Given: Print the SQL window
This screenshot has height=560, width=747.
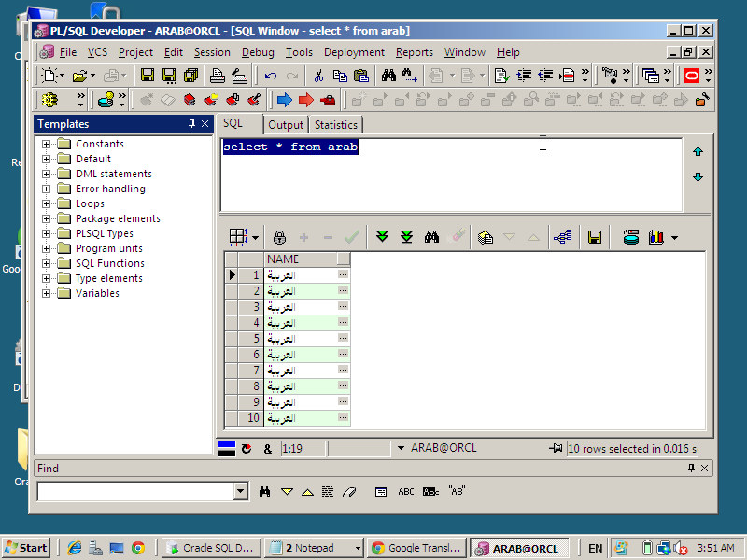Looking at the screenshot, I should point(218,76).
